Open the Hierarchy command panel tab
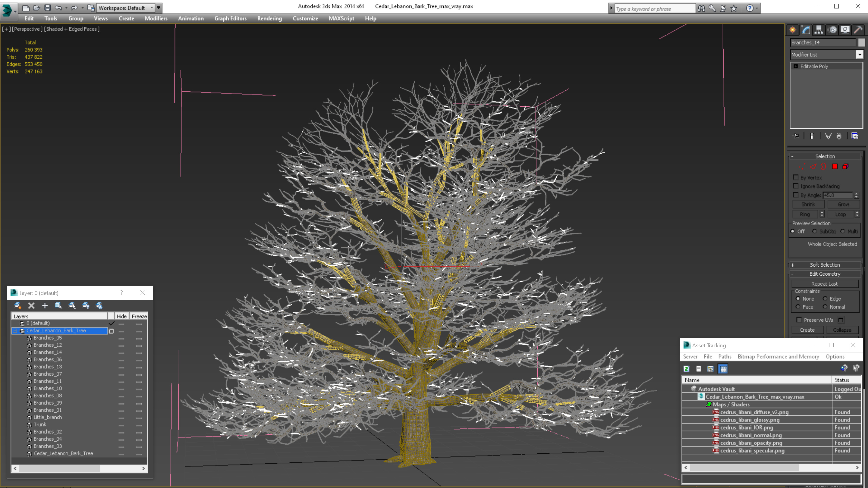 pos(819,30)
